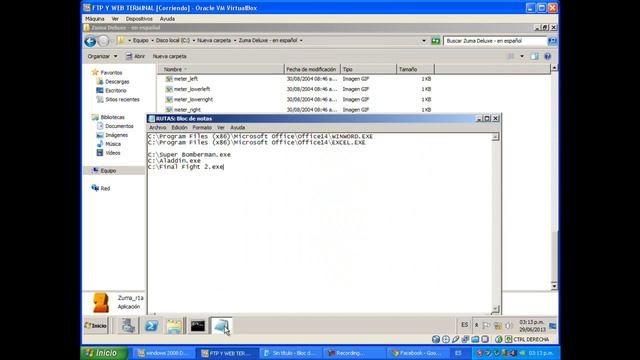Click the Favoritos star icon

95,72
